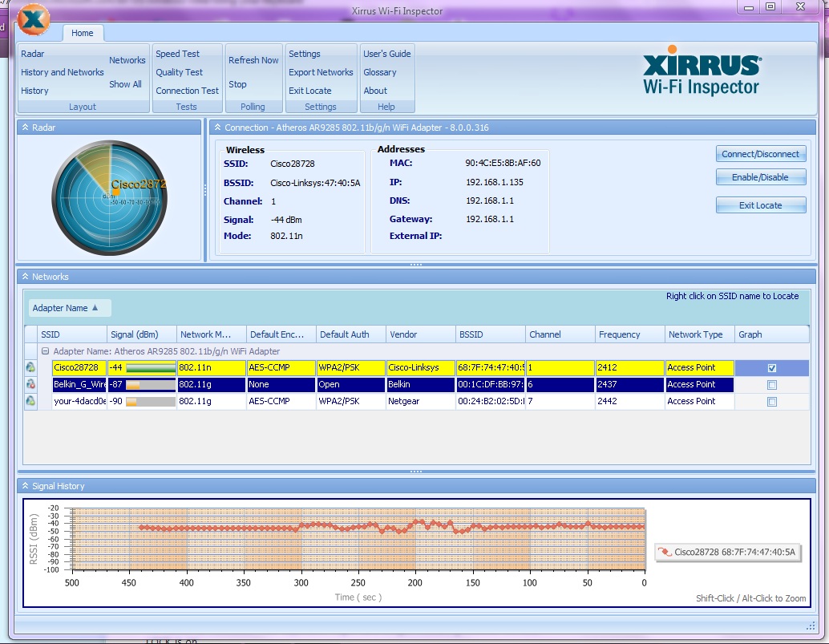Collapse the Signal History panel chevron
Screen dimensions: 829x644
point(26,486)
